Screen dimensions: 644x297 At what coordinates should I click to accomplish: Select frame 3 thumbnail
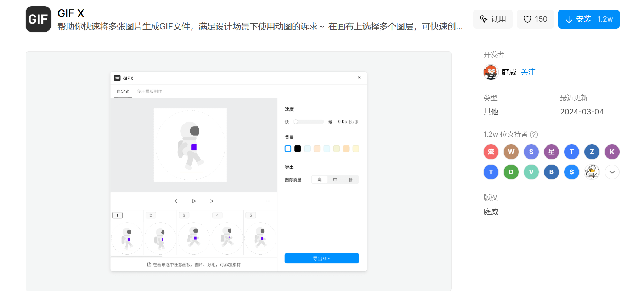tap(193, 237)
